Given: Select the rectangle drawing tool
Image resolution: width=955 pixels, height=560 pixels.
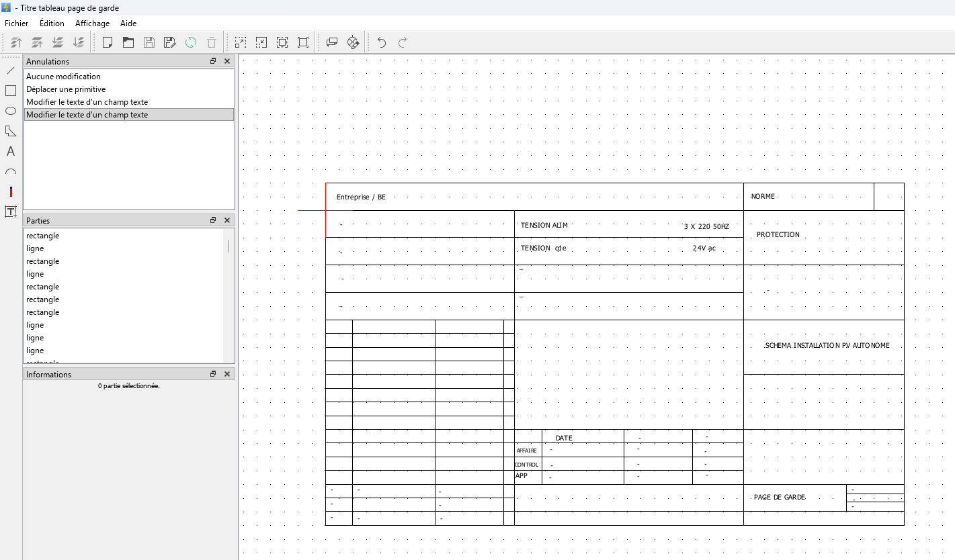Looking at the screenshot, I should (x=11, y=91).
